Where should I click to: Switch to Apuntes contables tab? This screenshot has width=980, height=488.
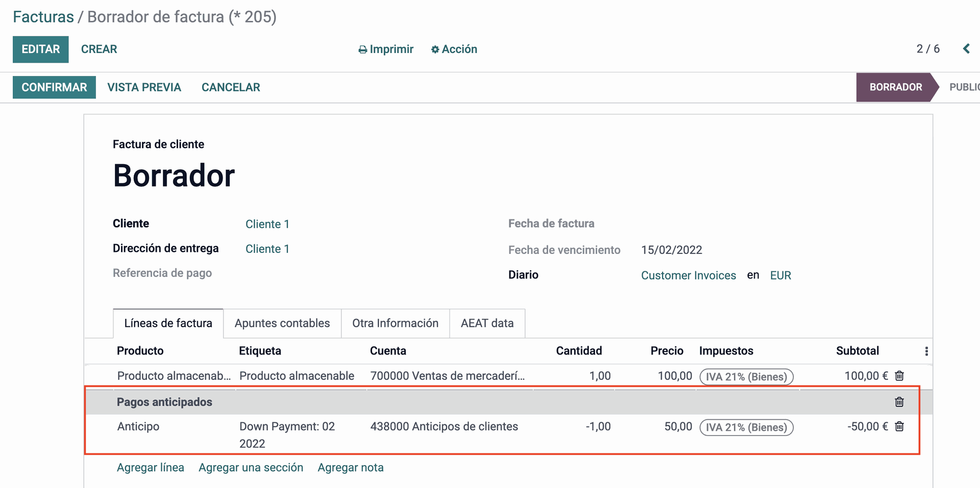(x=282, y=323)
